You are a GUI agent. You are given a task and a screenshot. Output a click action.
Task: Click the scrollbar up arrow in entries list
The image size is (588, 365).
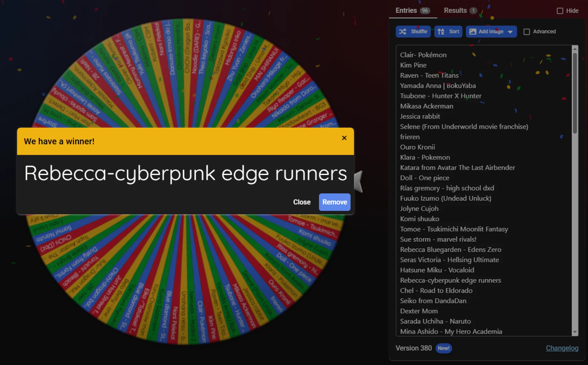[x=575, y=49]
